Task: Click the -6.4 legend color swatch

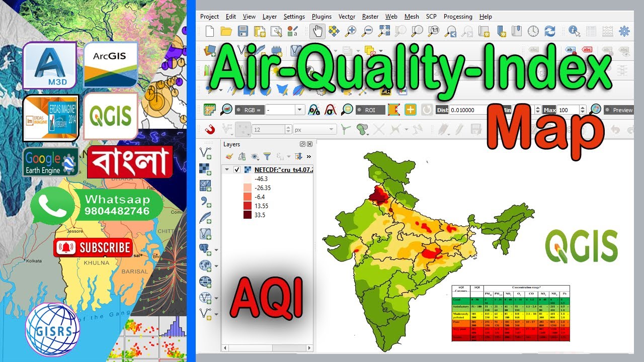Action: [x=247, y=197]
